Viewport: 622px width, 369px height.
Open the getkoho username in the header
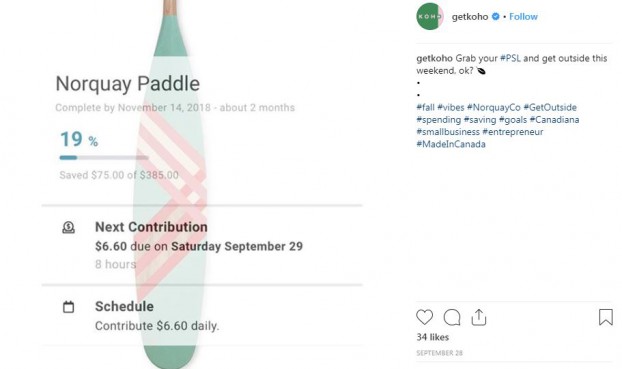pyautogui.click(x=470, y=17)
